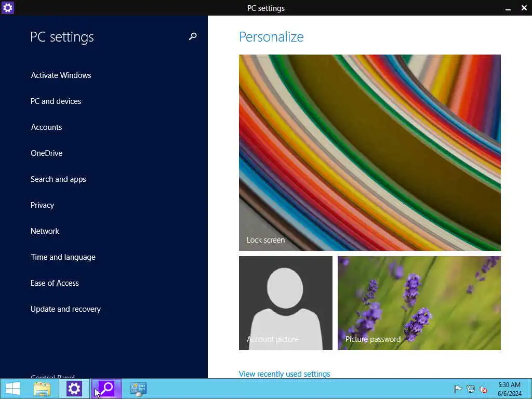Open Ease of Access settings

[55, 283]
